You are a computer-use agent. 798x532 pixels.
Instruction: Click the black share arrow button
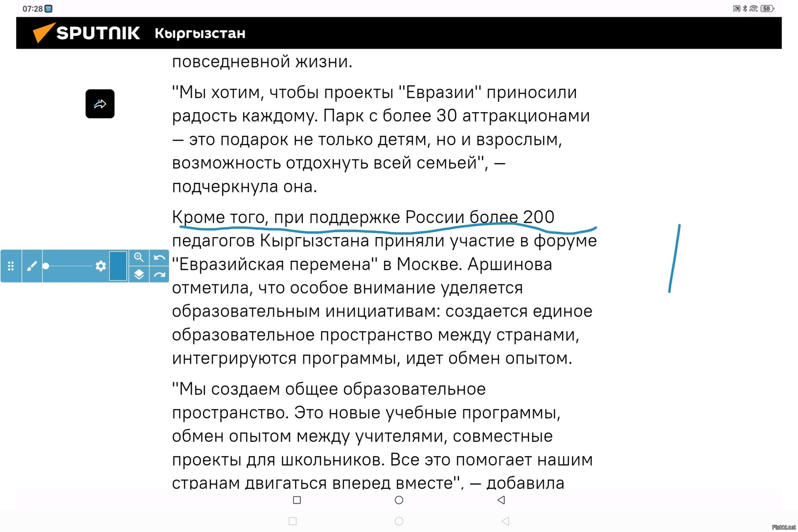point(100,104)
